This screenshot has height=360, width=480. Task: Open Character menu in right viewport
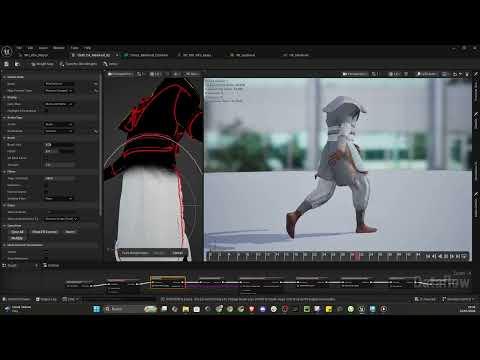(x=427, y=74)
